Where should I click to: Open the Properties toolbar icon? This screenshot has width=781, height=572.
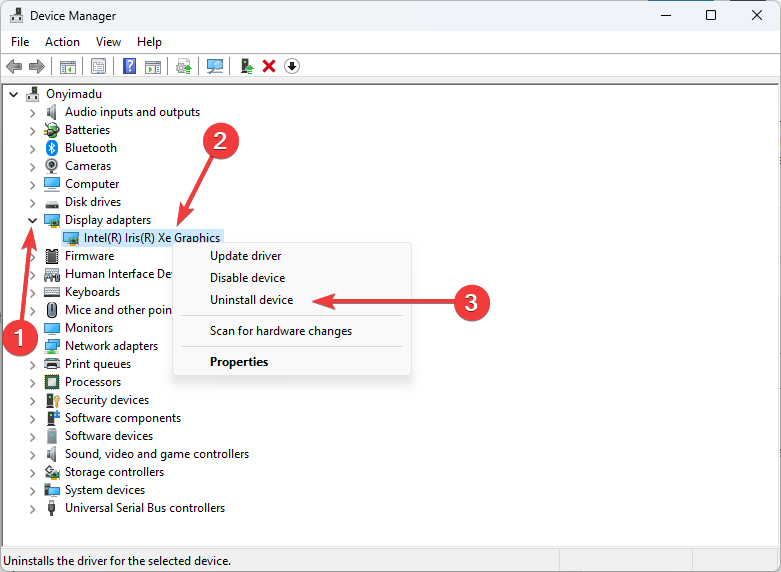(98, 66)
